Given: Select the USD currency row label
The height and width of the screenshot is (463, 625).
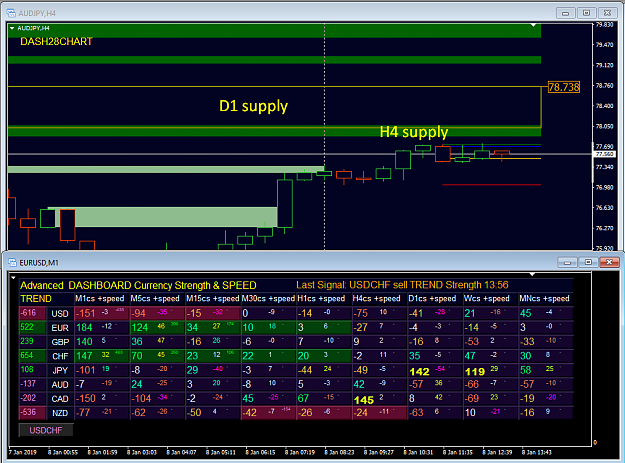Looking at the screenshot, I should click(60, 314).
